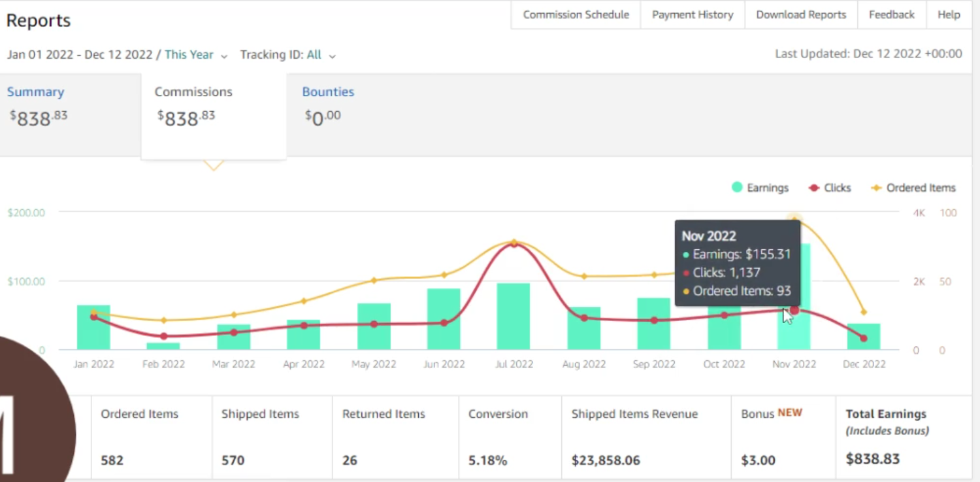Expand the This Year date range dropdown
The height and width of the screenshot is (482, 980).
196,55
